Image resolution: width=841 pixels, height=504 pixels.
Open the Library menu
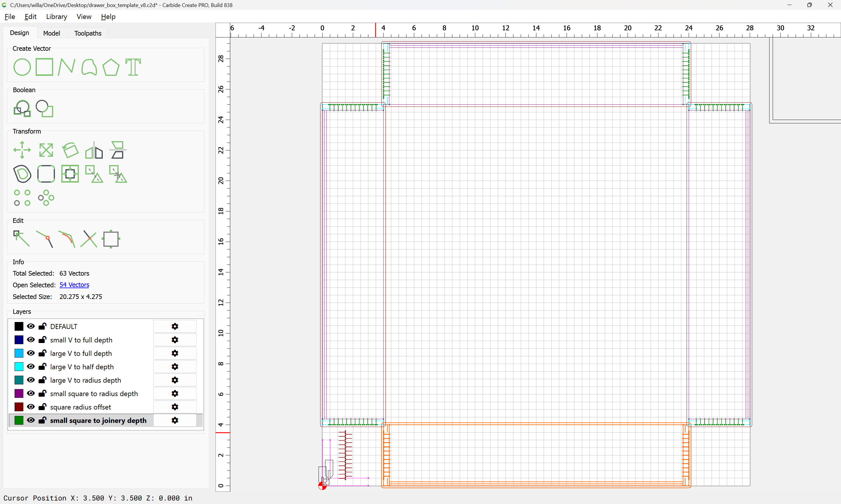tap(56, 17)
